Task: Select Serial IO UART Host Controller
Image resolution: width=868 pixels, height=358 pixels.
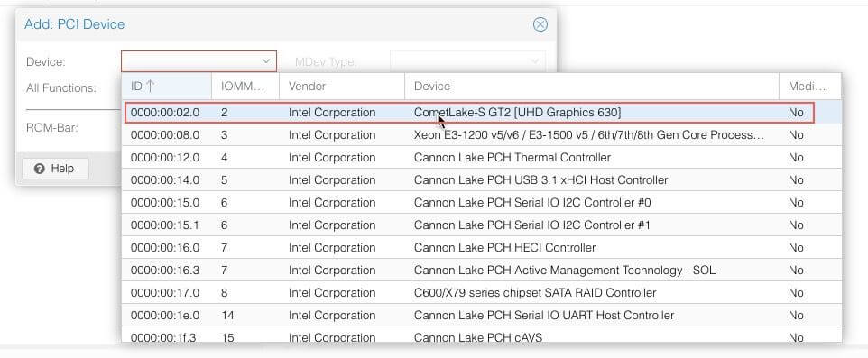Action: [482, 316]
